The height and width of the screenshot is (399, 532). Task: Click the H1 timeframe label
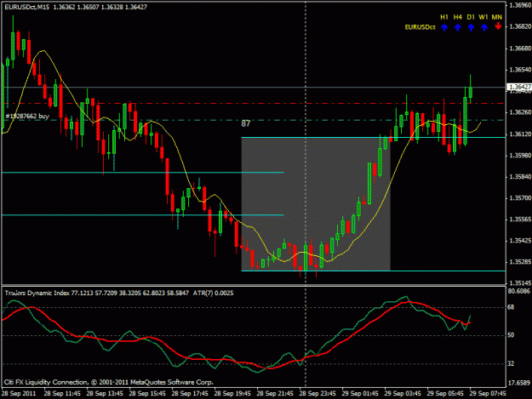tap(444, 17)
